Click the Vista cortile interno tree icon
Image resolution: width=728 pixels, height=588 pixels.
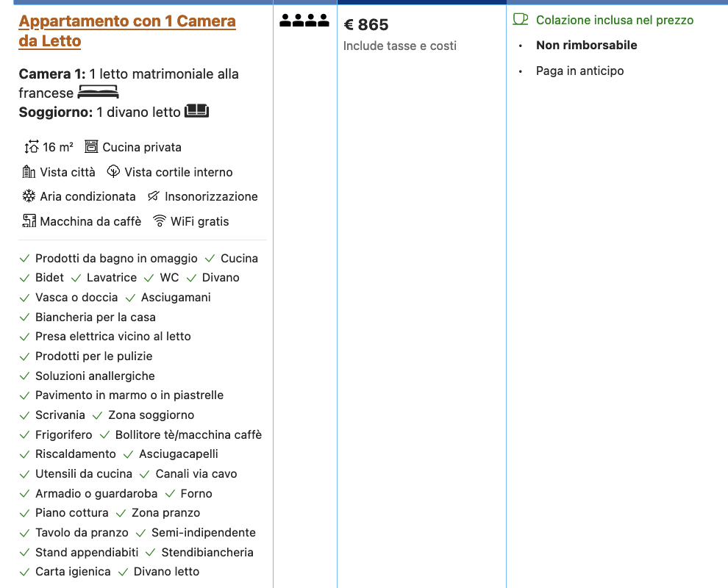(113, 172)
